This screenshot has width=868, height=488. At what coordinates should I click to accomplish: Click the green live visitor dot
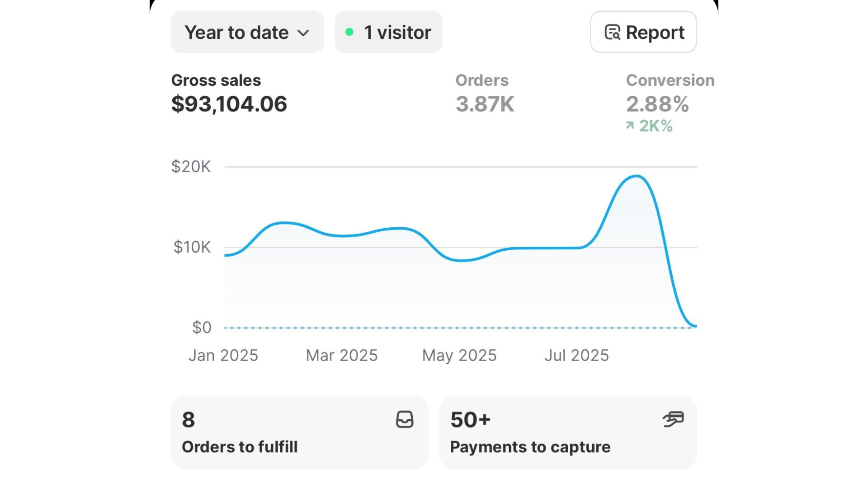coord(349,32)
